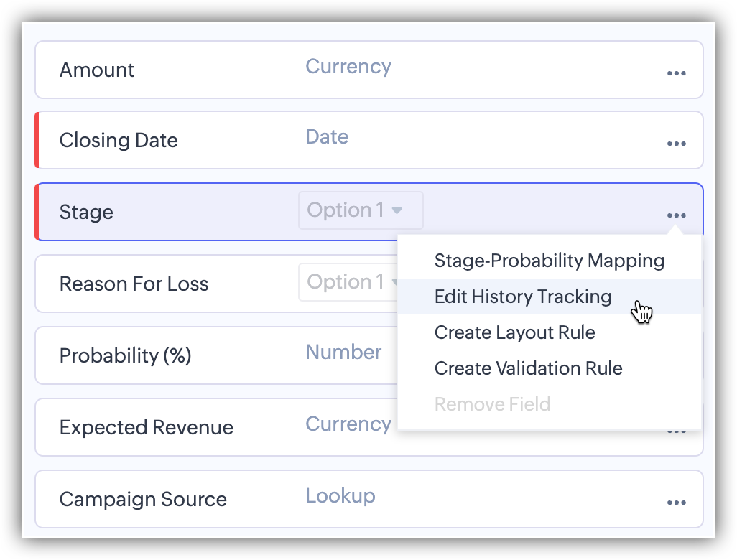Screen dimensions: 737x560
Task: Choose Stage-Probability Mapping from the menu
Action: pos(549,261)
